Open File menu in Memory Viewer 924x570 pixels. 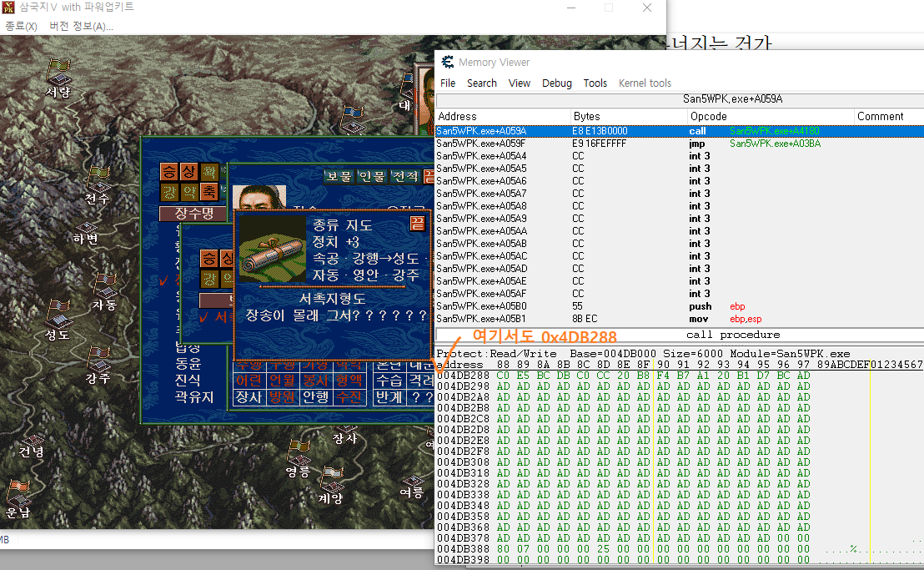tap(448, 83)
